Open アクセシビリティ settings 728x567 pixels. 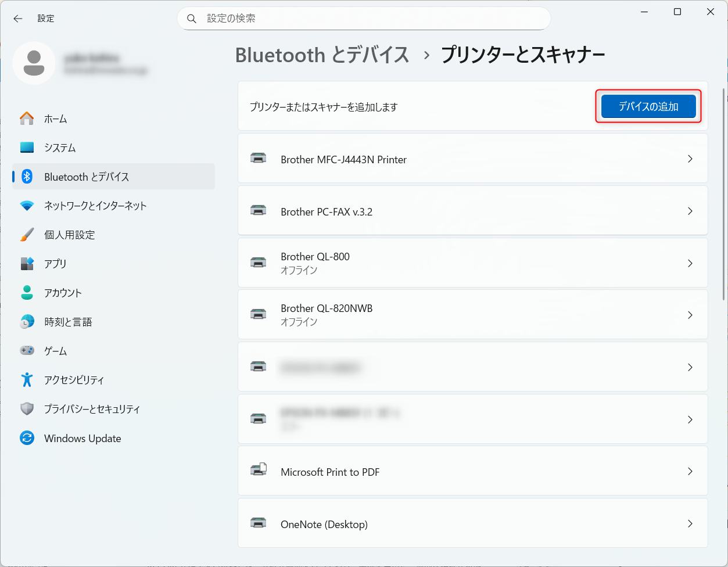(113, 380)
